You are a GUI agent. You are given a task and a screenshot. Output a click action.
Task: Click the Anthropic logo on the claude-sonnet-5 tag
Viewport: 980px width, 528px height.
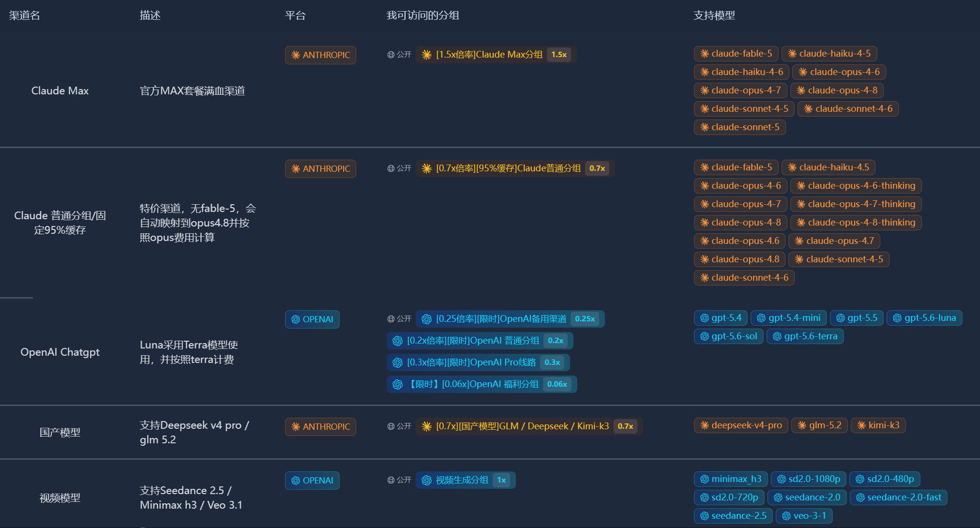705,127
